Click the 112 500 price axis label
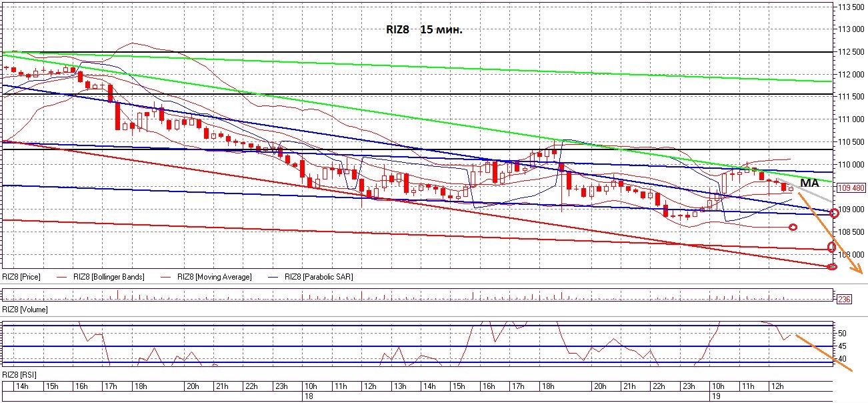Screen dimensions: 868x403 click(850, 52)
